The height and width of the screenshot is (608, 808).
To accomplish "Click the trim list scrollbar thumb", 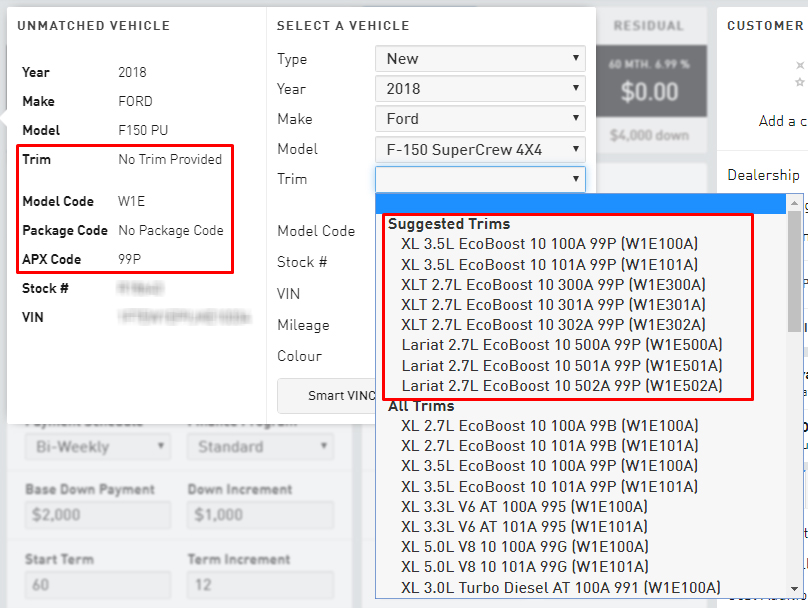I will tap(795, 271).
